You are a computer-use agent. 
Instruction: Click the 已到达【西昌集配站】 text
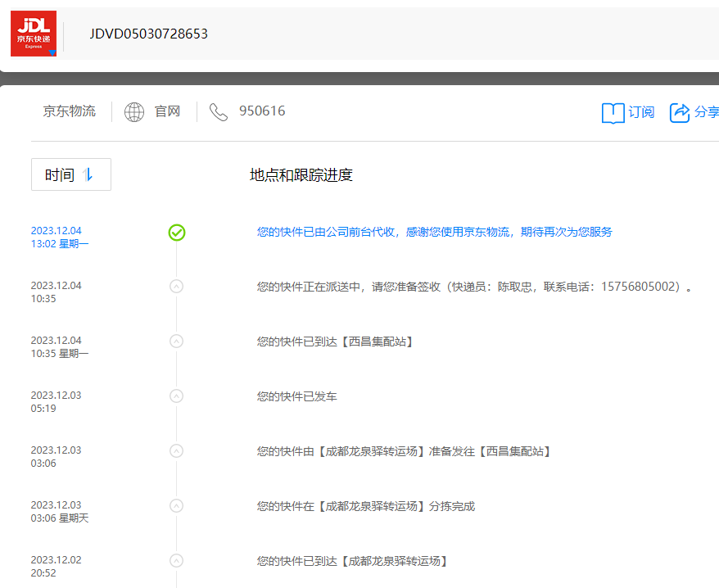(x=335, y=341)
